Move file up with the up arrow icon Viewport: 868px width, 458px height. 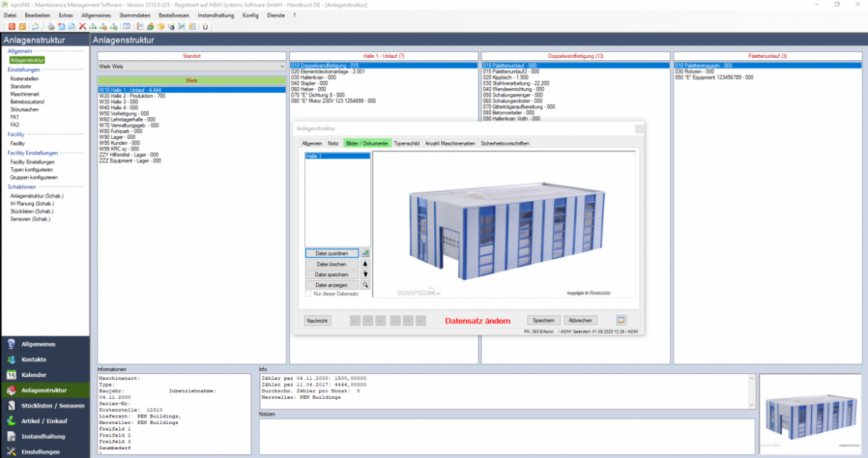[x=365, y=264]
